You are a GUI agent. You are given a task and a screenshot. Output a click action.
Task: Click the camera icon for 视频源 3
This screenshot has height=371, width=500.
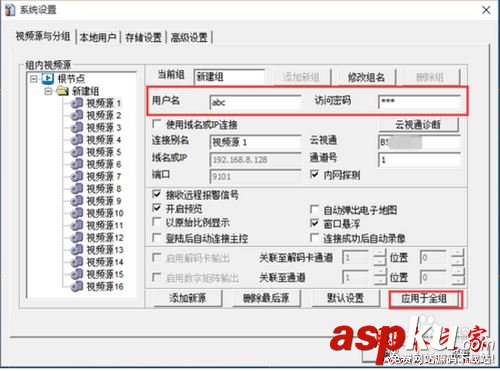[77, 127]
